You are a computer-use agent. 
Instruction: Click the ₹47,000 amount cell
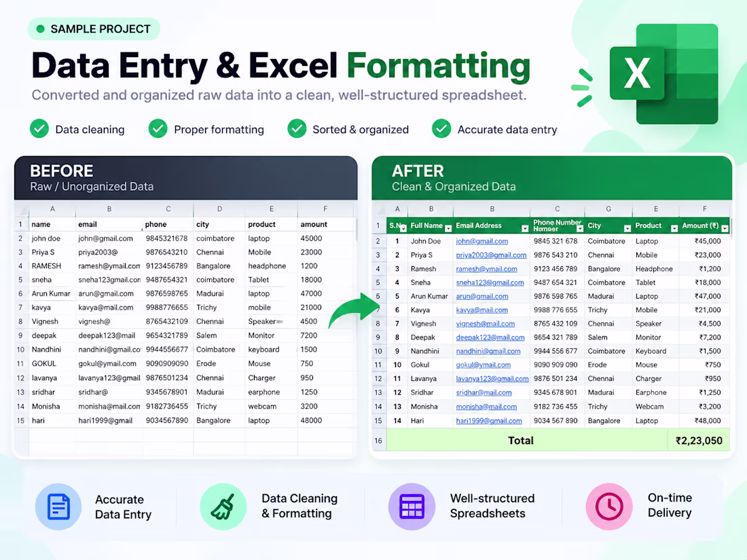705,296
